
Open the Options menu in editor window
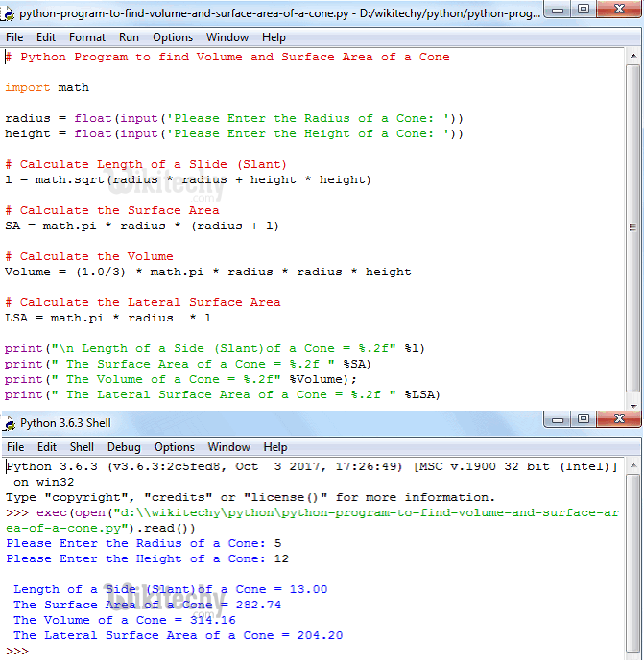173,37
